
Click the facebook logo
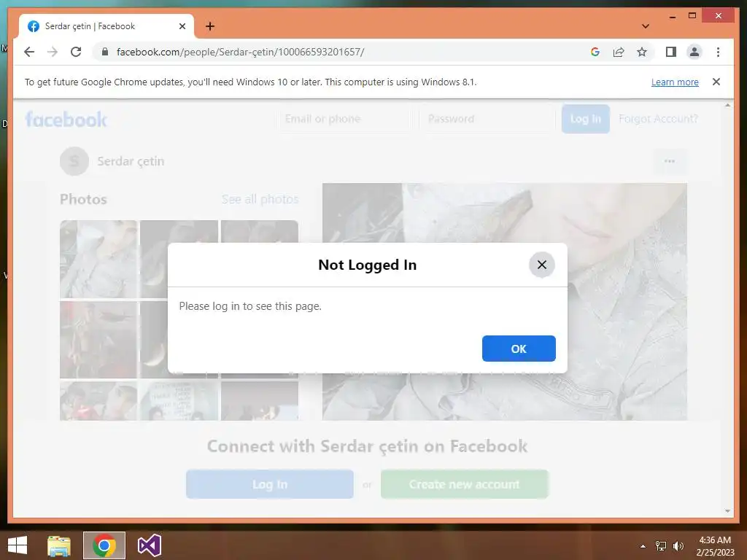(66, 119)
